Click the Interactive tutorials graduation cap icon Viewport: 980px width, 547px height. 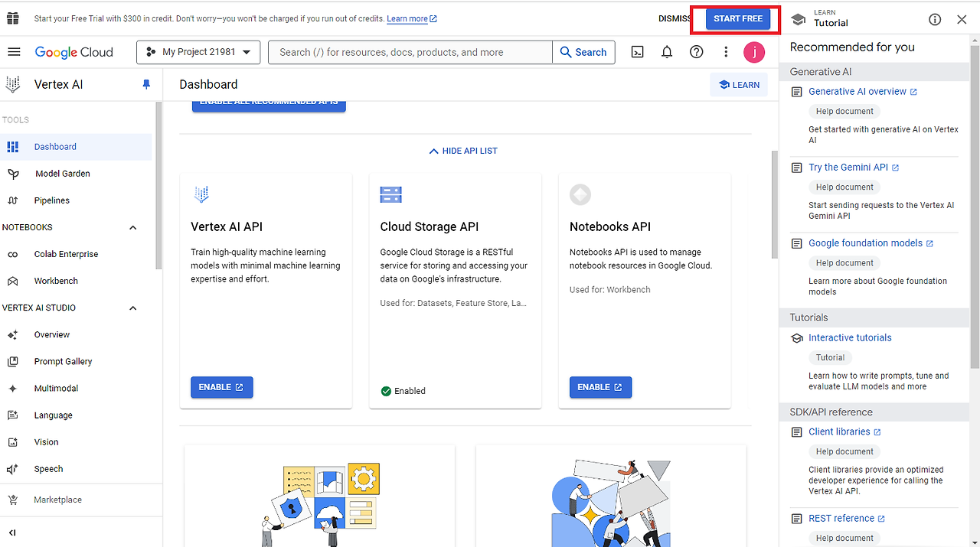797,338
